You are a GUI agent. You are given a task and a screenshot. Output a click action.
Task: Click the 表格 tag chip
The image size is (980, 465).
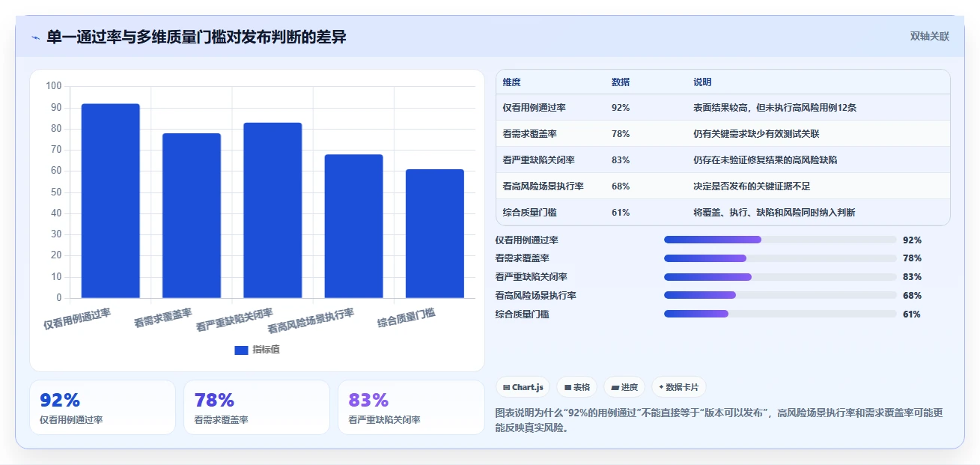click(x=577, y=387)
